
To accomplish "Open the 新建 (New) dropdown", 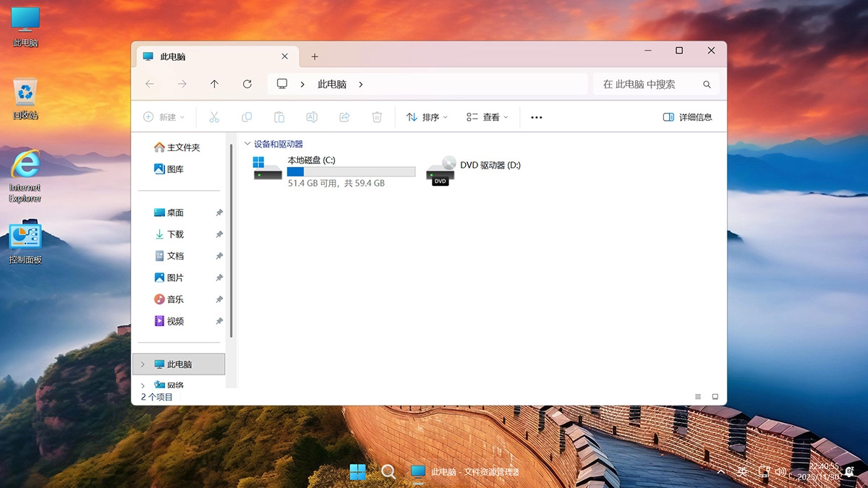I will click(164, 116).
